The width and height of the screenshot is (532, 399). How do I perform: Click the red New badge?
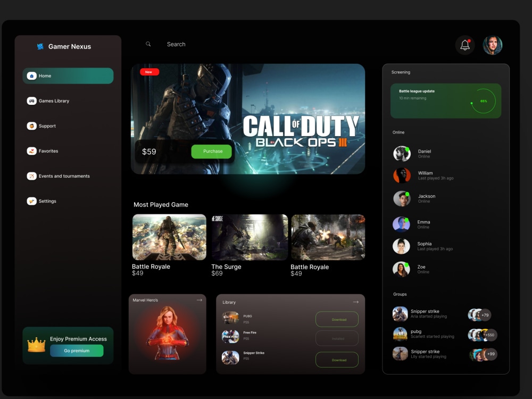[149, 72]
